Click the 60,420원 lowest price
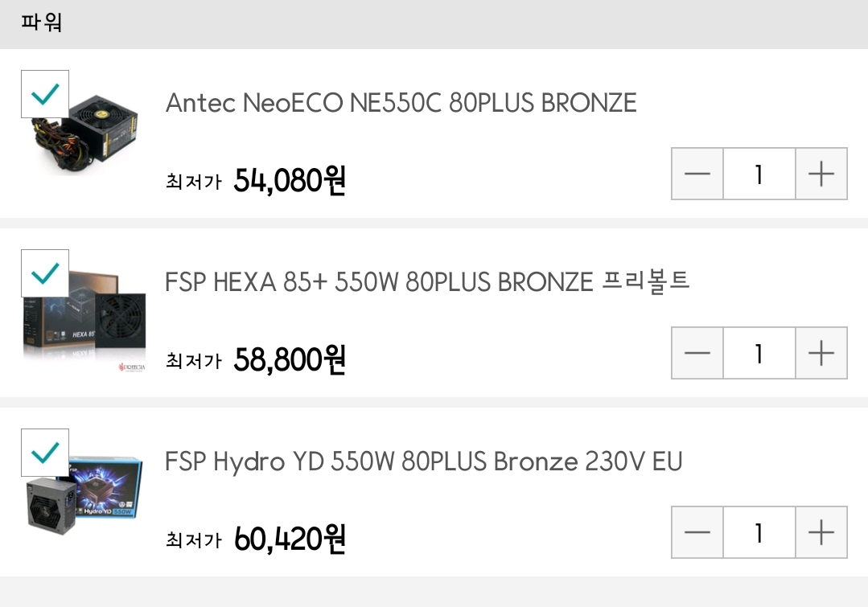 pyautogui.click(x=290, y=539)
